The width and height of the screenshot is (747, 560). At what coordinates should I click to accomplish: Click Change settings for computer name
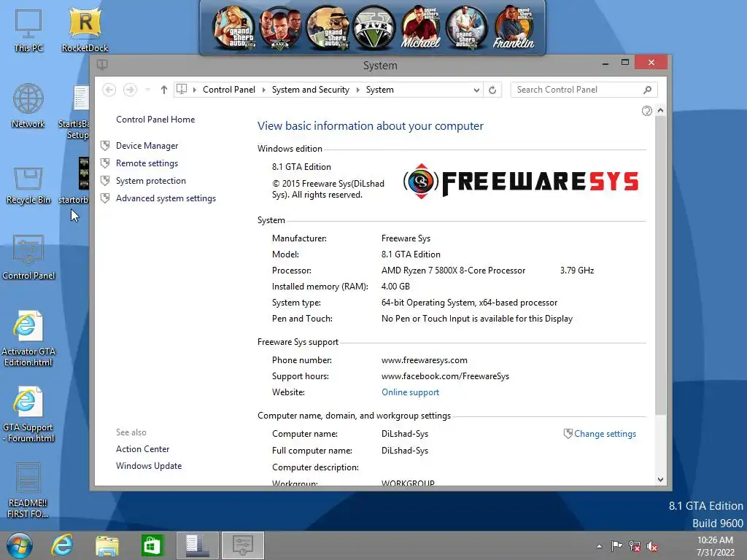(605, 434)
